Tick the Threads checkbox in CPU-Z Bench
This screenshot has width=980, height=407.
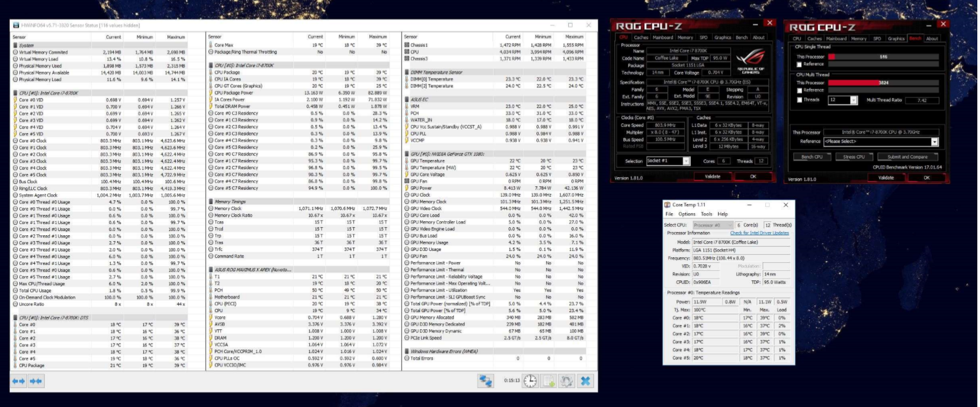(799, 100)
